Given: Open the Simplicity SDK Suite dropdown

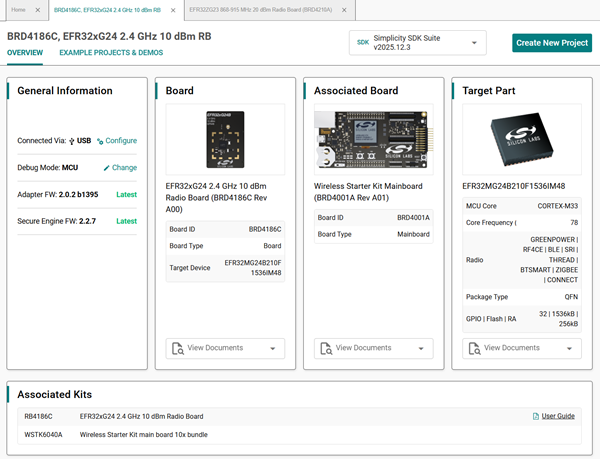Looking at the screenshot, I should click(417, 43).
